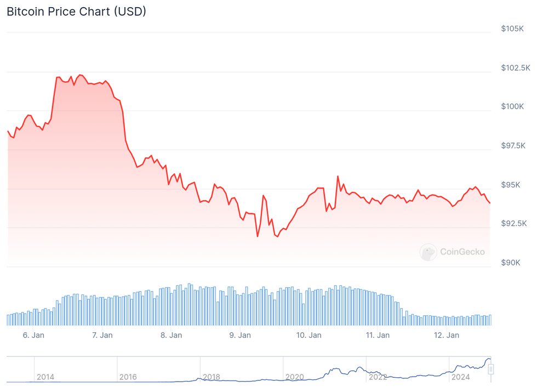Image resolution: width=537 pixels, height=392 pixels.
Task: Click the 8. Jan date label
Action: [x=172, y=335]
